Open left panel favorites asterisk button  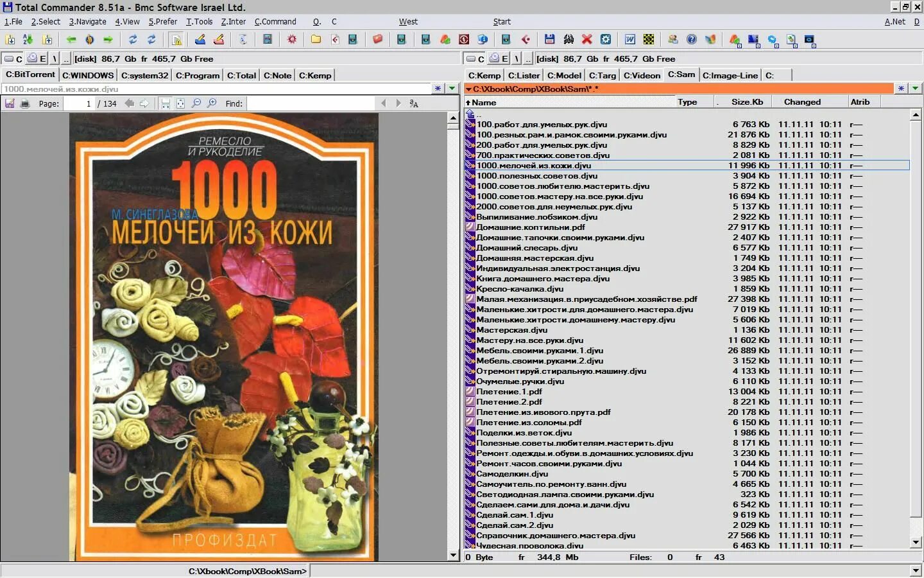click(x=438, y=89)
